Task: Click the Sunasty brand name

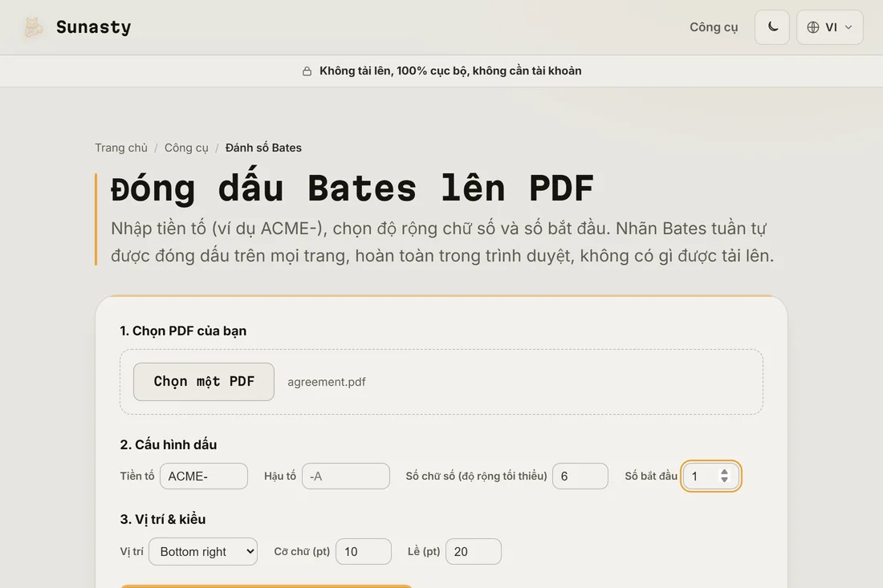Action: pos(93,27)
